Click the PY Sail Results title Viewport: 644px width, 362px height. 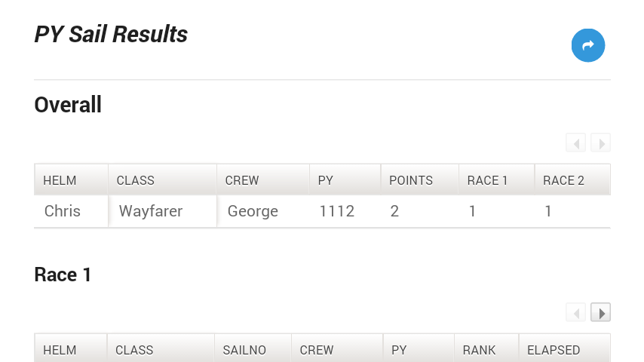pos(112,35)
